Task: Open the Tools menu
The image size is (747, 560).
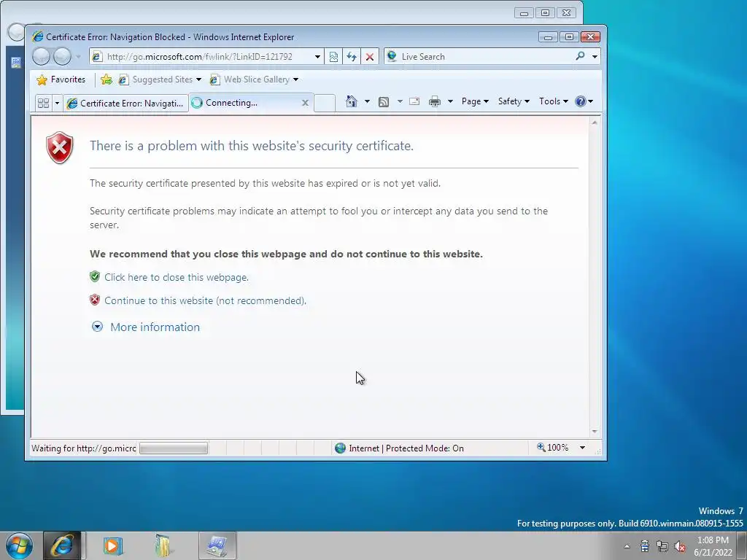Action: (x=553, y=101)
